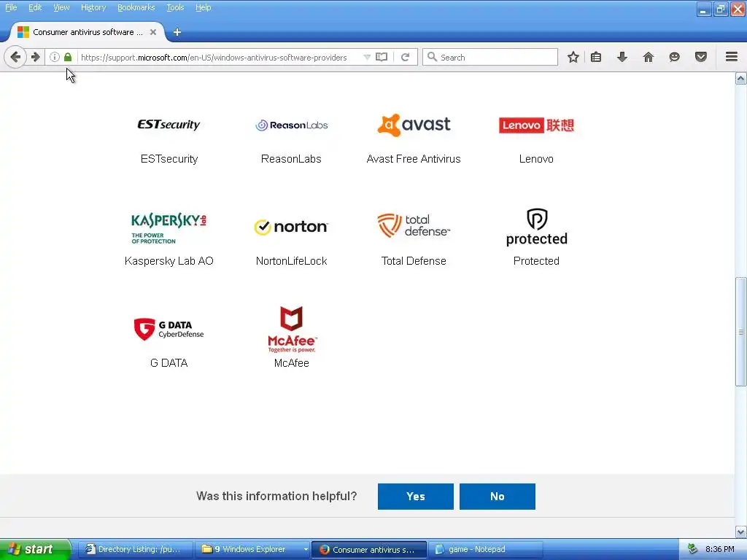Screen dimensions: 747x560
Task: Show site information via the info icon
Action: coord(55,57)
